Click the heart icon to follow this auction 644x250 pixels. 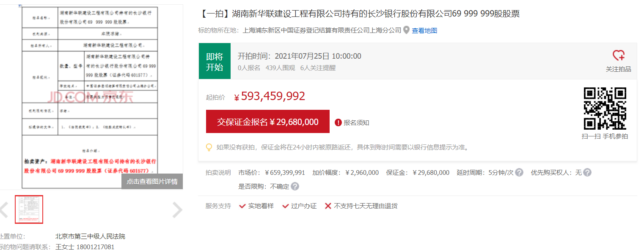(619, 55)
